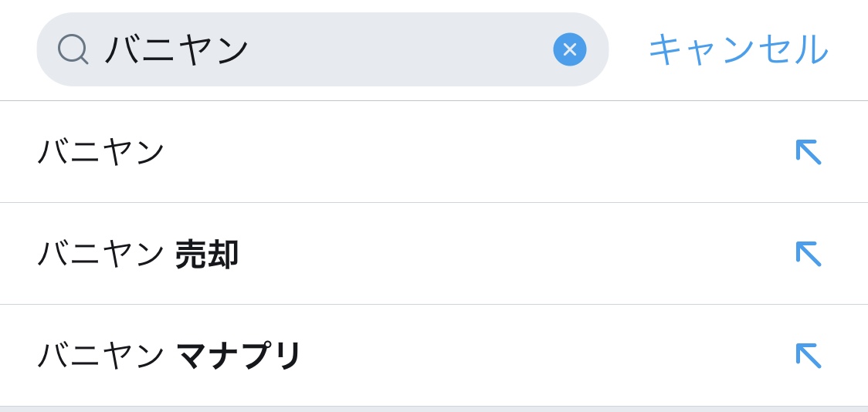Click the バニヤン prefix in the 売却 suggestion
The image size is (868, 412).
(x=101, y=254)
